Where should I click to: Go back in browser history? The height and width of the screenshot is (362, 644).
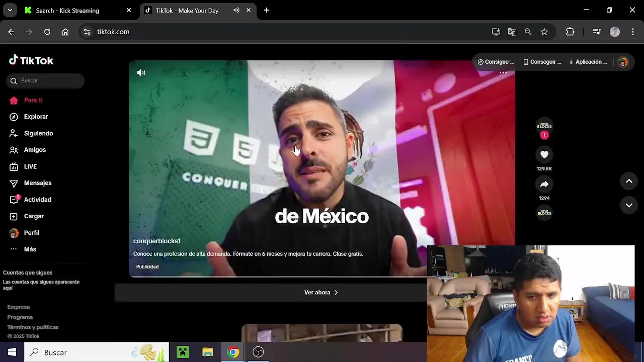pyautogui.click(x=11, y=32)
